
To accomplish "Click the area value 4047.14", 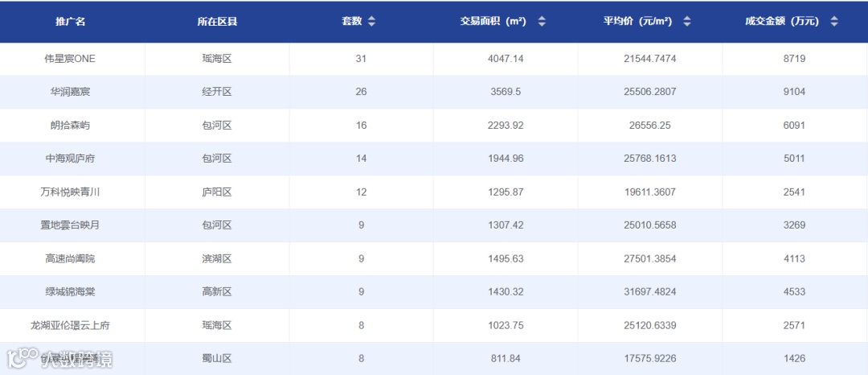I will pyautogui.click(x=506, y=59).
